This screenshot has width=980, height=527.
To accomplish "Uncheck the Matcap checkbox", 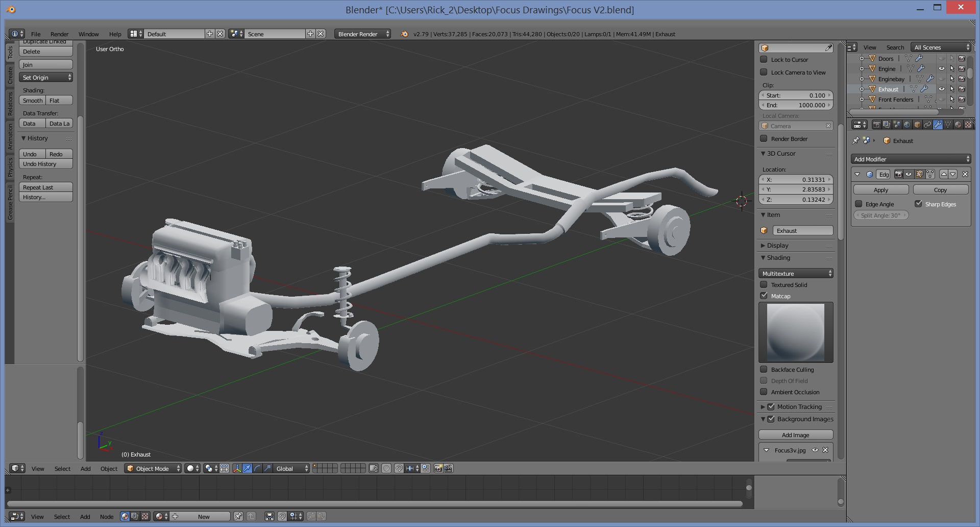I will click(764, 296).
